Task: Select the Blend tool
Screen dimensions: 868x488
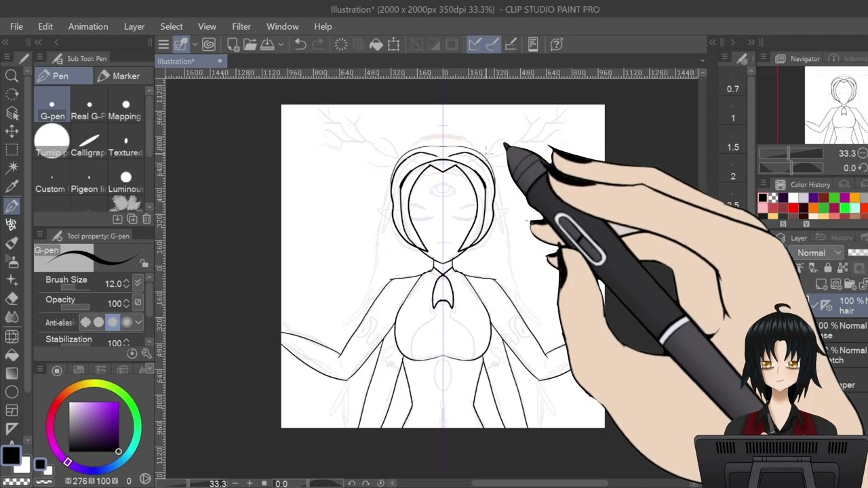Action: (x=12, y=317)
